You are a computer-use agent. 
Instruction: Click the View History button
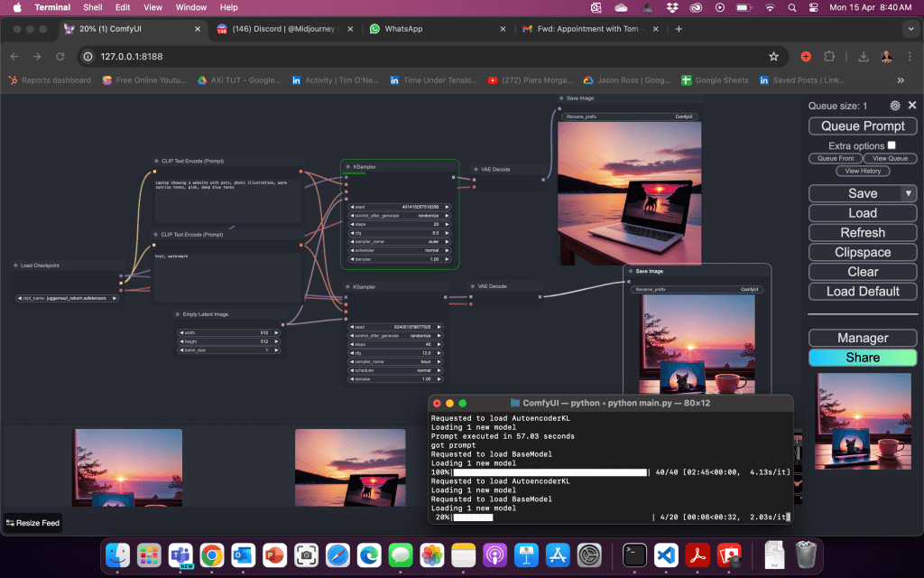pyautogui.click(x=863, y=171)
